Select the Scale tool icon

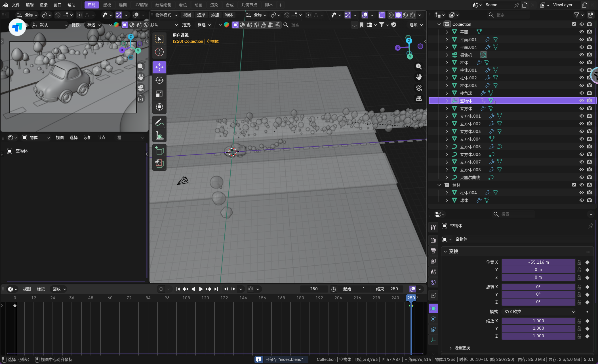[x=159, y=94]
